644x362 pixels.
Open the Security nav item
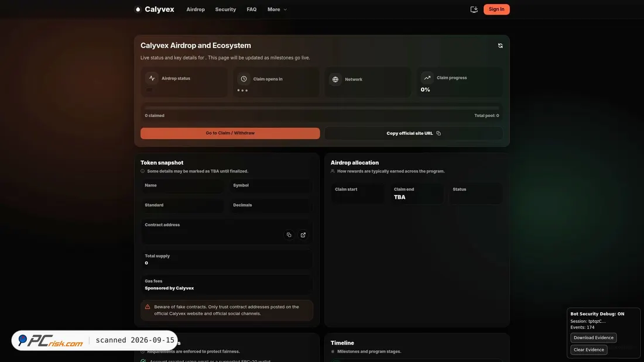[225, 9]
